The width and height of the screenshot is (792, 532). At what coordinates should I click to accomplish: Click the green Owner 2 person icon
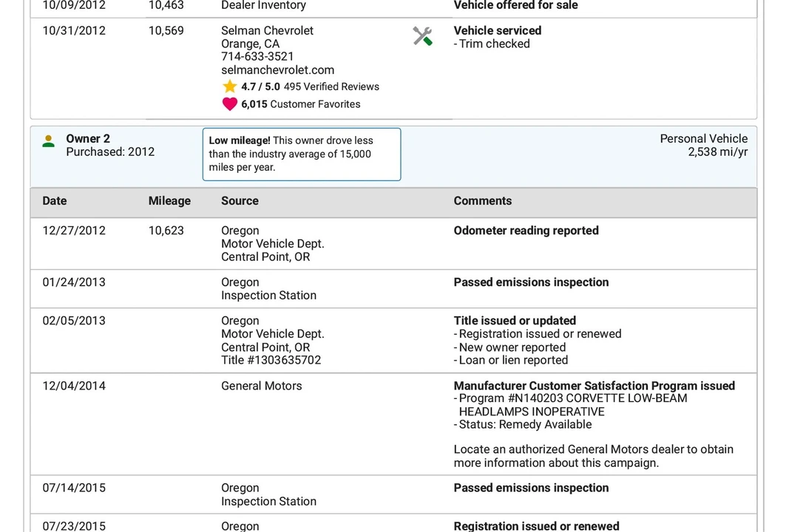point(49,141)
